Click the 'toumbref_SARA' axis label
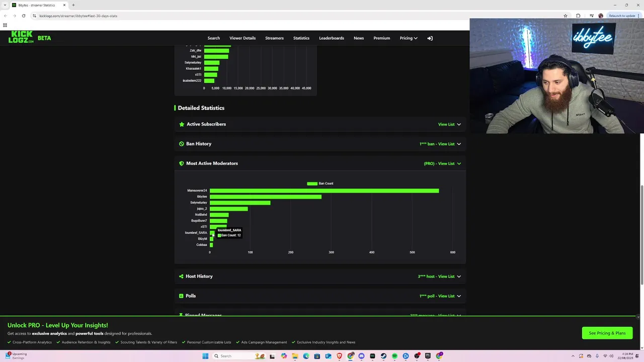 [196, 233]
